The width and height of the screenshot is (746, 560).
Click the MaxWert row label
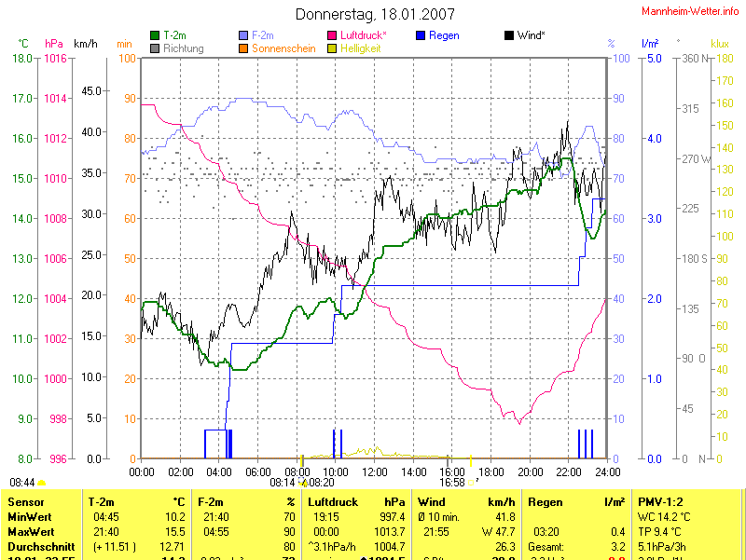pos(31,531)
